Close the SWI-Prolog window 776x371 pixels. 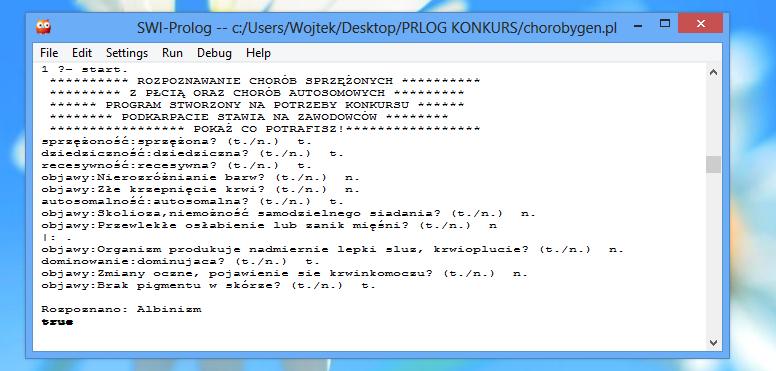pyautogui.click(x=700, y=23)
